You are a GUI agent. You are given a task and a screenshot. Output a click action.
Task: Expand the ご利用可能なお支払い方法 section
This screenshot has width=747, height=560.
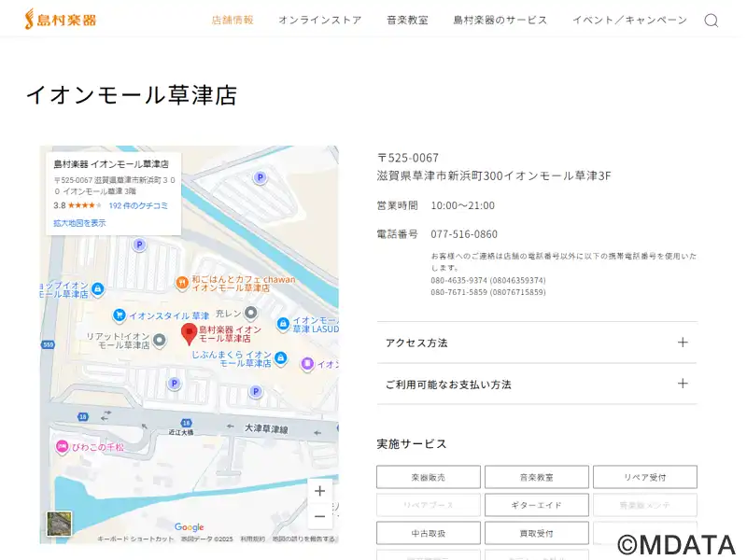(x=537, y=385)
